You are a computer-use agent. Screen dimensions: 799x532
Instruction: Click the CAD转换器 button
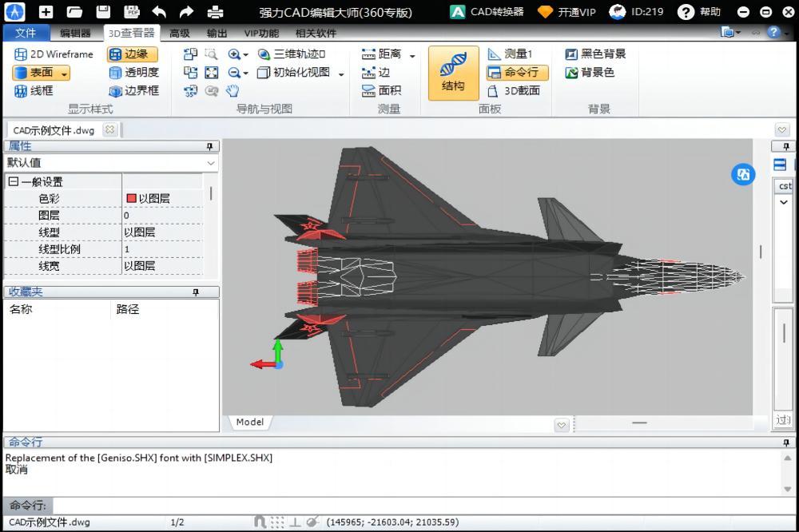point(487,12)
